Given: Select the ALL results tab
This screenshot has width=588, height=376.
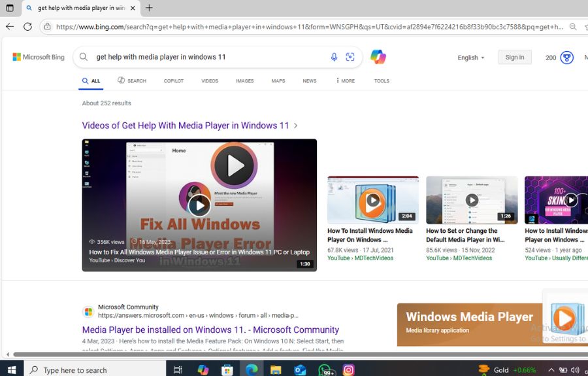Looking at the screenshot, I should coord(91,80).
